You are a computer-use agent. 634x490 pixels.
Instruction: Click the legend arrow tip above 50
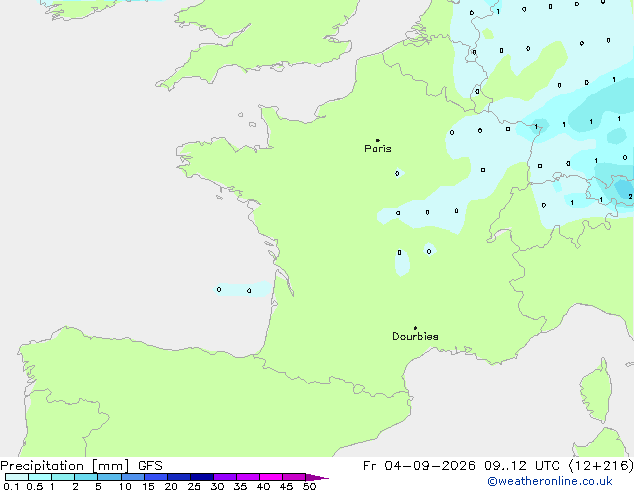pyautogui.click(x=318, y=477)
